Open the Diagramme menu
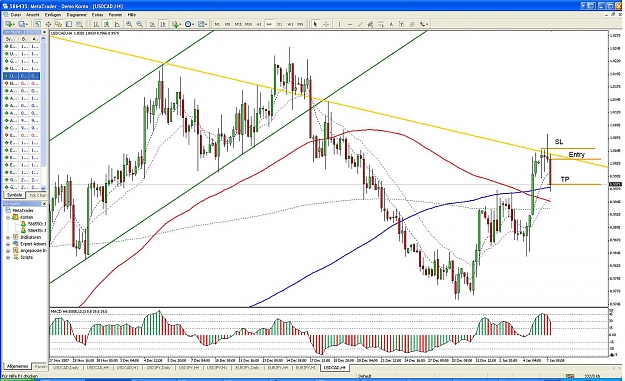 click(77, 15)
